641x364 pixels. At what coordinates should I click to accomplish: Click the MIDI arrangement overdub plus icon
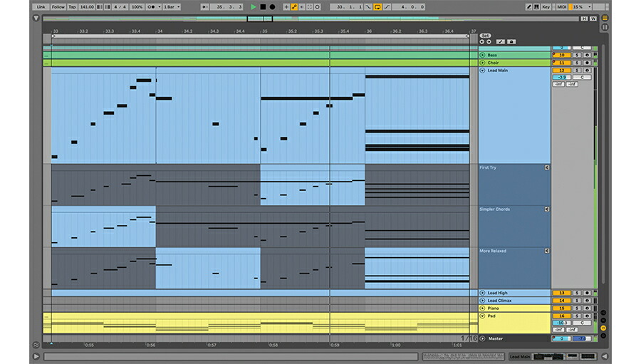(x=286, y=6)
